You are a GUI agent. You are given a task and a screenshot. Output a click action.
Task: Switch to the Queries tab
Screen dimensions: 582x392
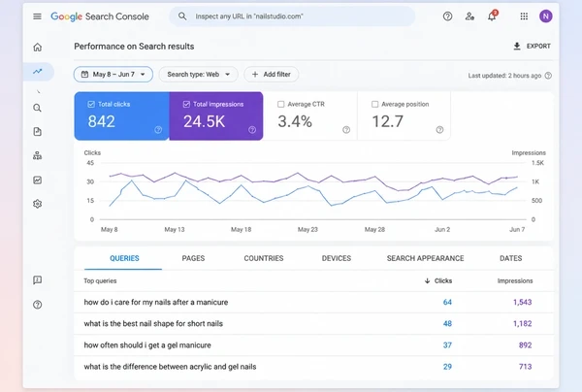[124, 258]
